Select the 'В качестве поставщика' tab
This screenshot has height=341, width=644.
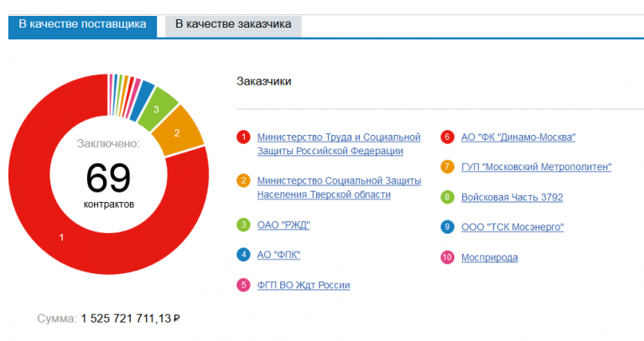82,25
